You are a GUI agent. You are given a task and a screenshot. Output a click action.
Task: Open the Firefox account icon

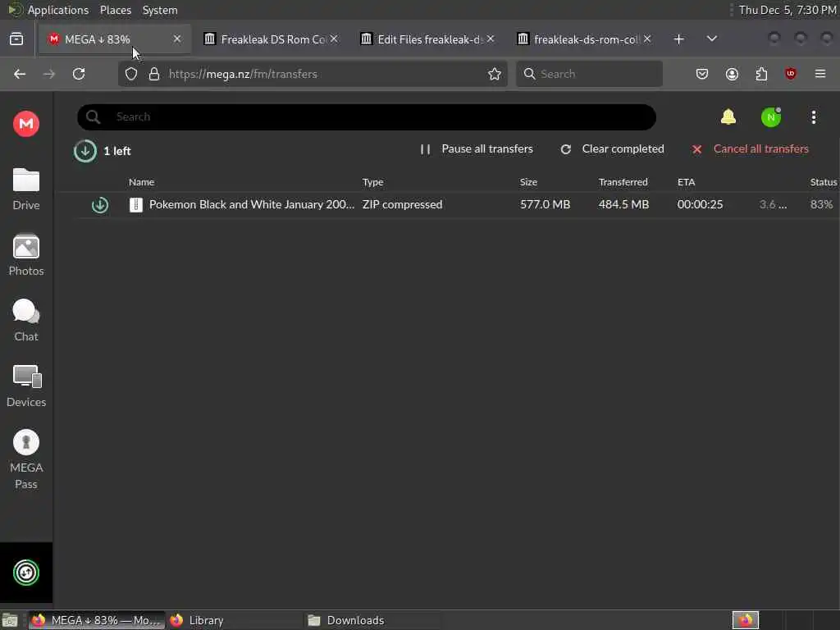(732, 74)
